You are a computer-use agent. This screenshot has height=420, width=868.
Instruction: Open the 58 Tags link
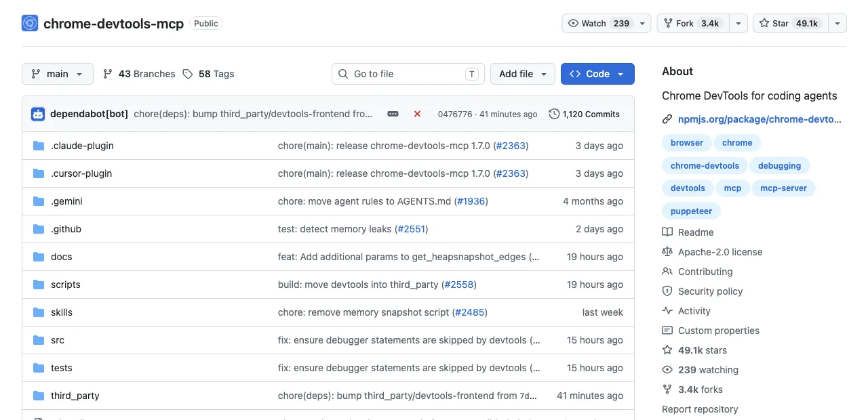coord(209,74)
